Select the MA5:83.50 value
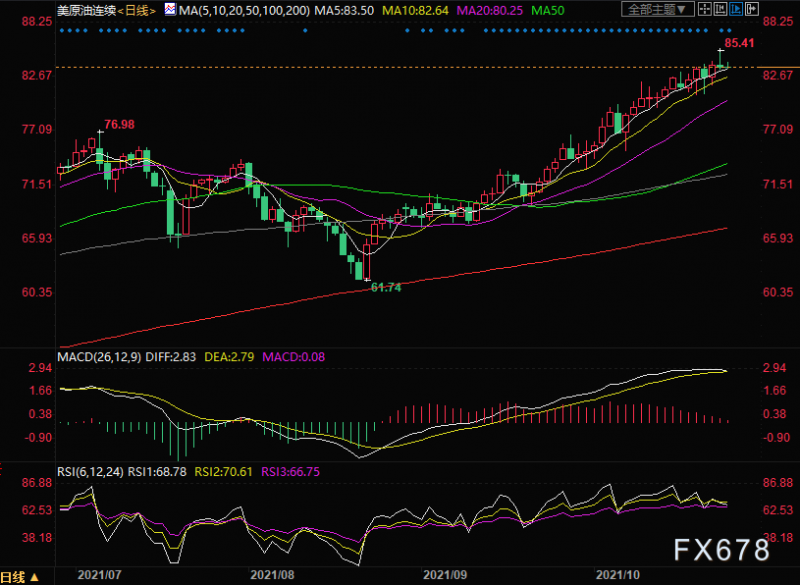 344,10
